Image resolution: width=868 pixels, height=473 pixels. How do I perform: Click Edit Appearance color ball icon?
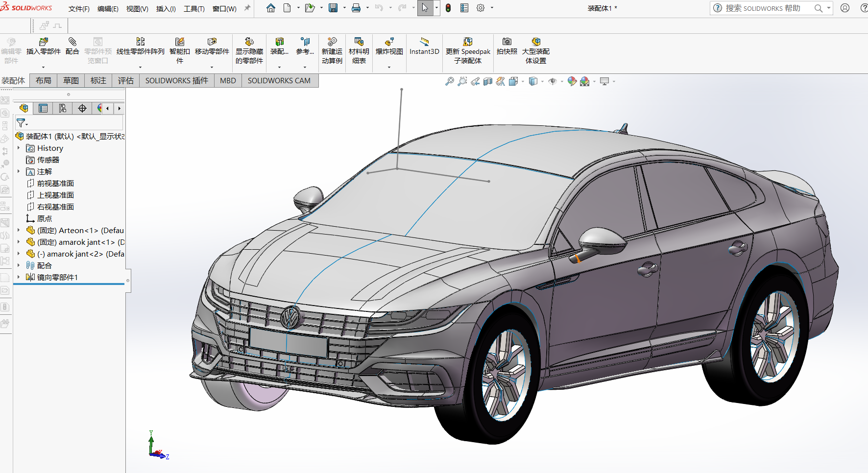[x=572, y=81]
